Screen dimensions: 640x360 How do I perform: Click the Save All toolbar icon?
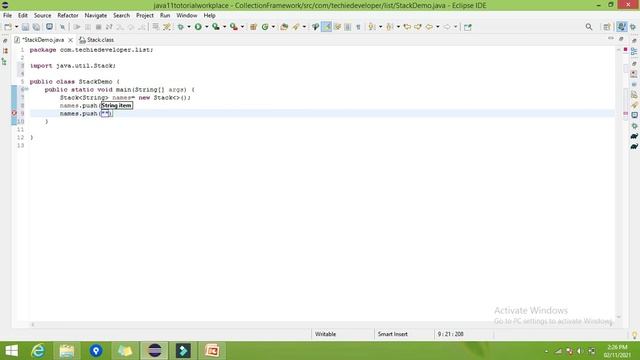36,27
